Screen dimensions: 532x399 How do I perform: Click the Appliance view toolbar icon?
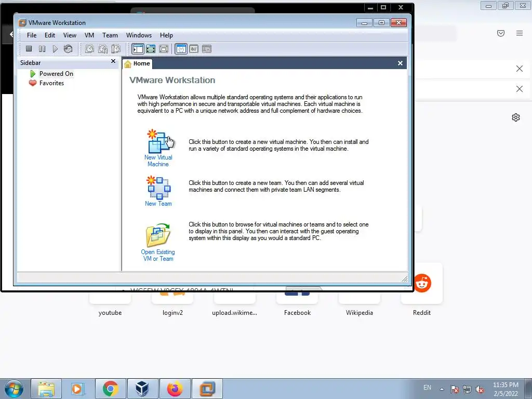(x=194, y=49)
